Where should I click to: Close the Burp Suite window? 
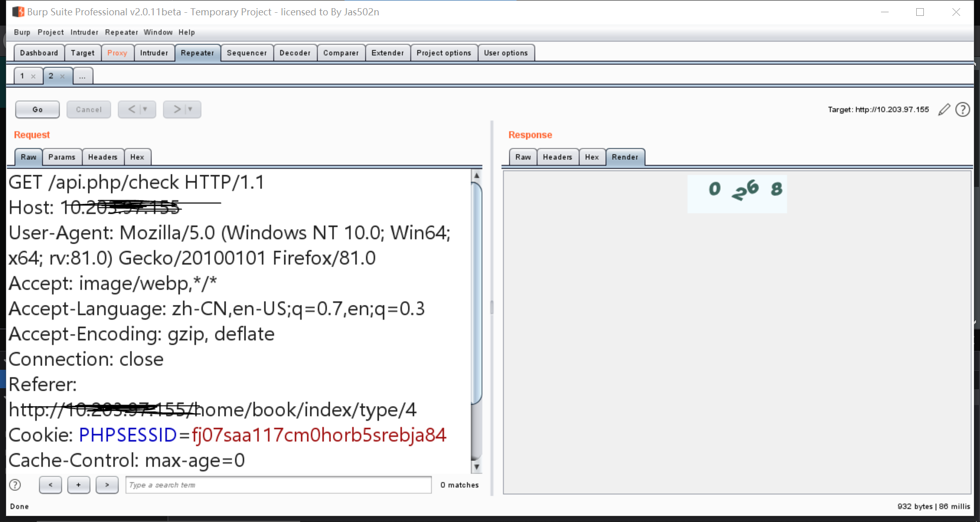[x=956, y=12]
